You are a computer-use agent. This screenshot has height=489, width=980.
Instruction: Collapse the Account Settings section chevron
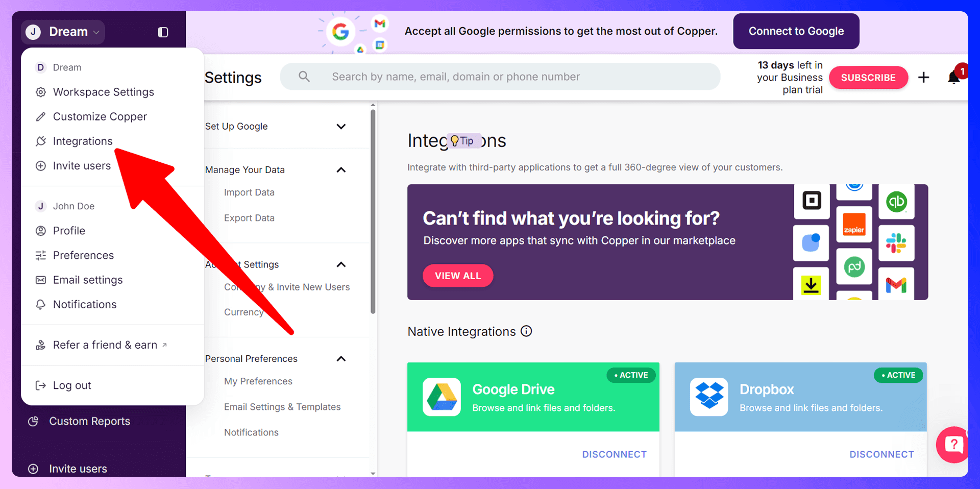click(341, 264)
